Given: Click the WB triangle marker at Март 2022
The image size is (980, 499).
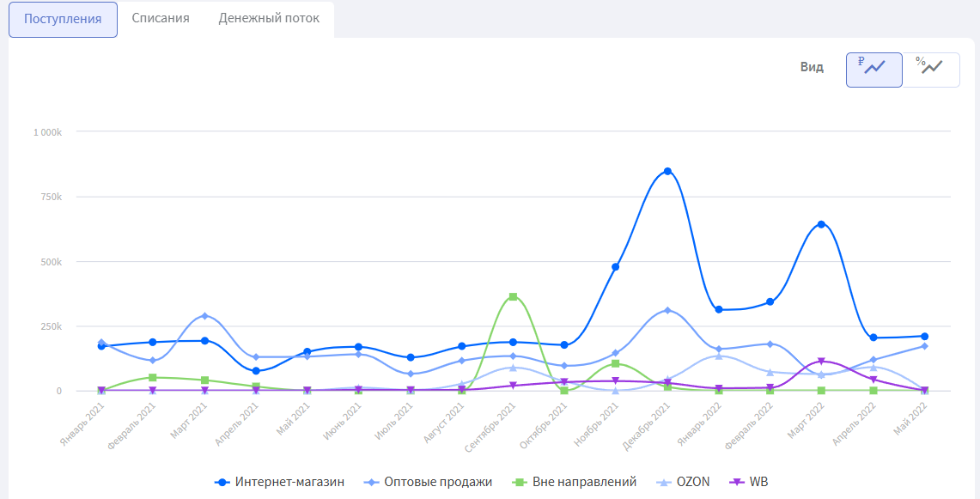Looking at the screenshot, I should 822,362.
